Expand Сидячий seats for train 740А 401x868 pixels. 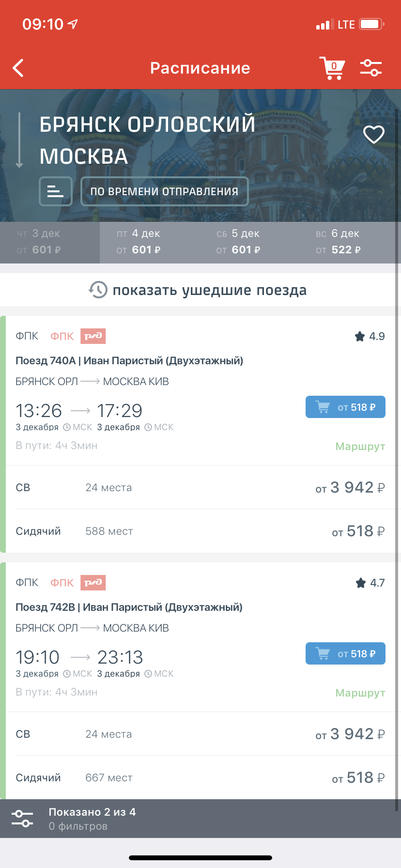pos(200,531)
